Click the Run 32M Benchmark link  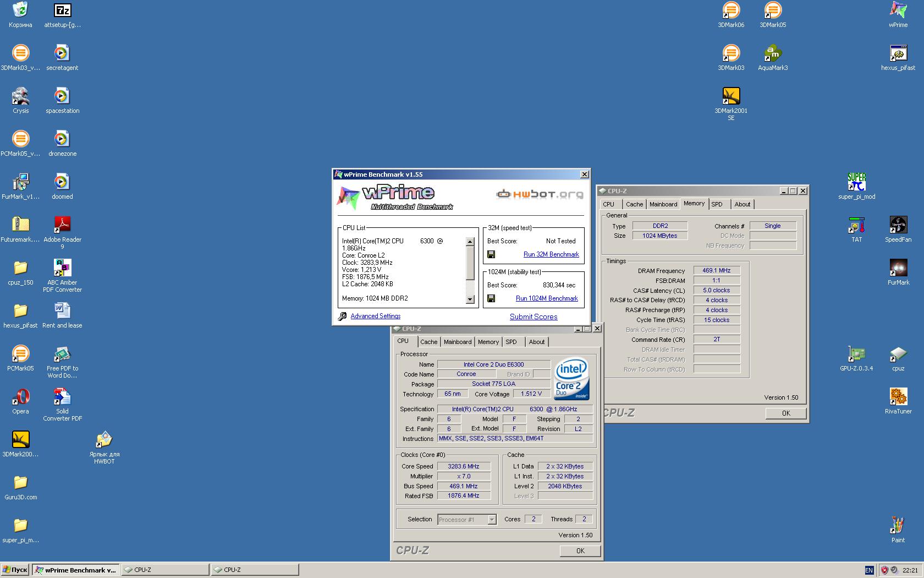(x=551, y=254)
